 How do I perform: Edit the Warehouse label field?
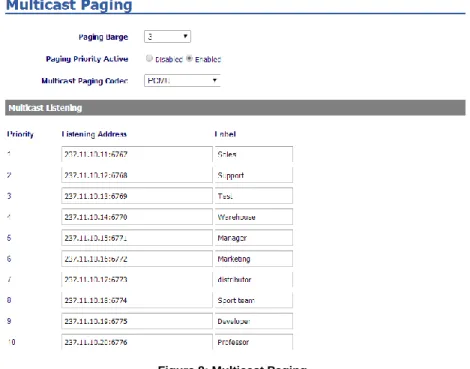pyautogui.click(x=254, y=217)
